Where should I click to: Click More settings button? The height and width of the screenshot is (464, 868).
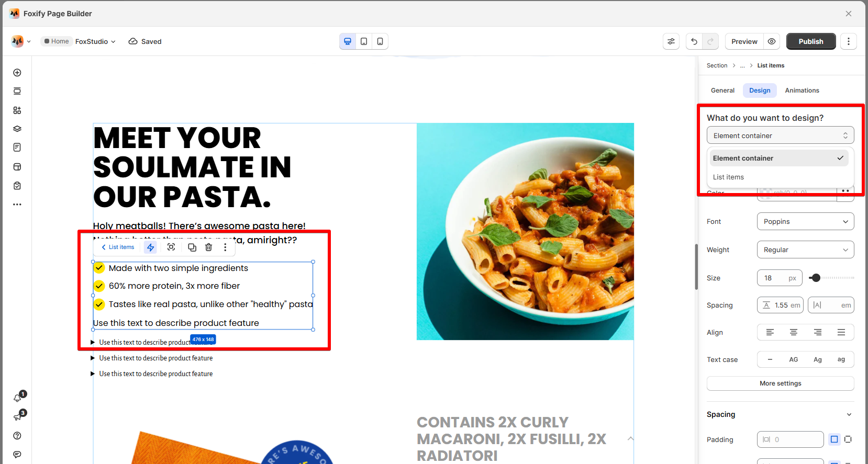[x=781, y=383]
